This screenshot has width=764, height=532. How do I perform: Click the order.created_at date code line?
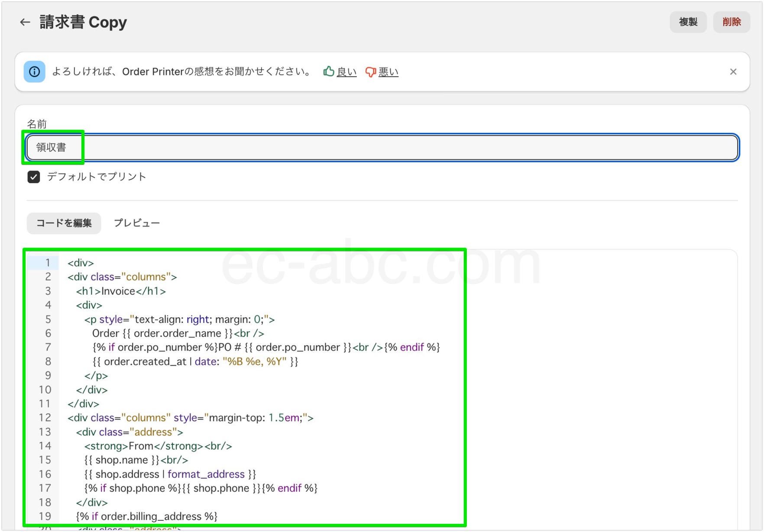tap(195, 361)
